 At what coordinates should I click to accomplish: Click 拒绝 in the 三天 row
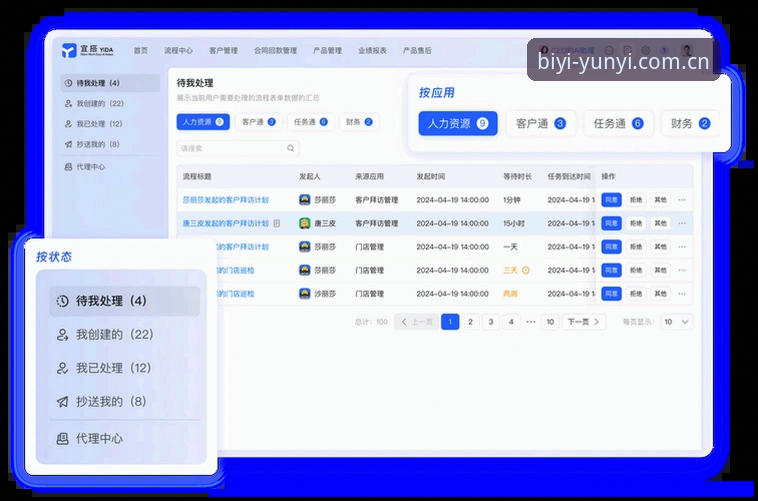point(636,270)
